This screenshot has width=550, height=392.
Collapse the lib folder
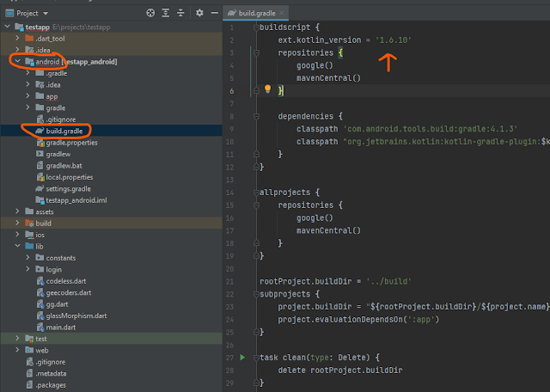coord(17,246)
